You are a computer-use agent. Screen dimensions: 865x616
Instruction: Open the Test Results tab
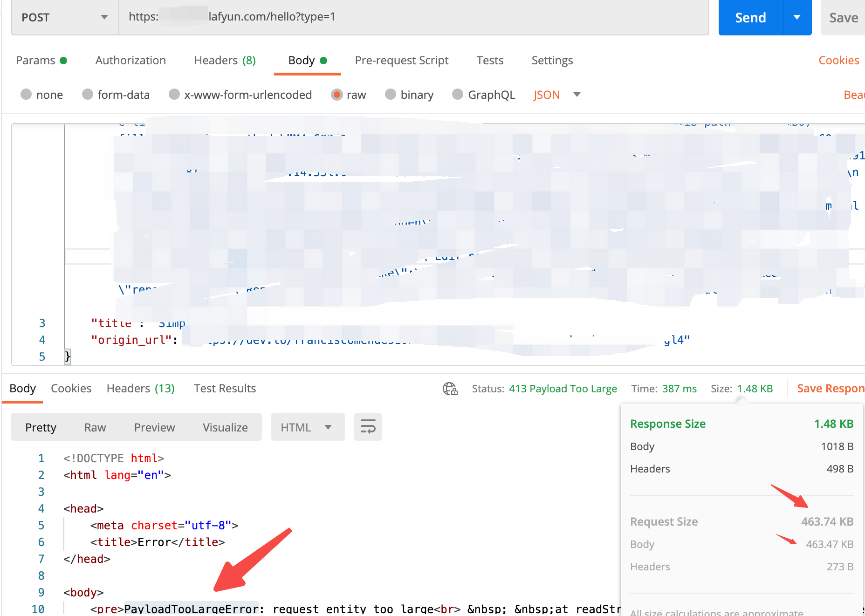(x=225, y=389)
